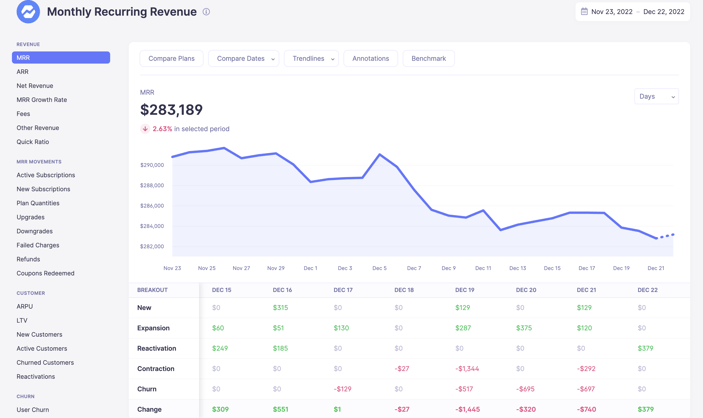Viewport: 703px width, 418px height.
Task: Click the $283,189 MRR value
Action: (x=171, y=109)
